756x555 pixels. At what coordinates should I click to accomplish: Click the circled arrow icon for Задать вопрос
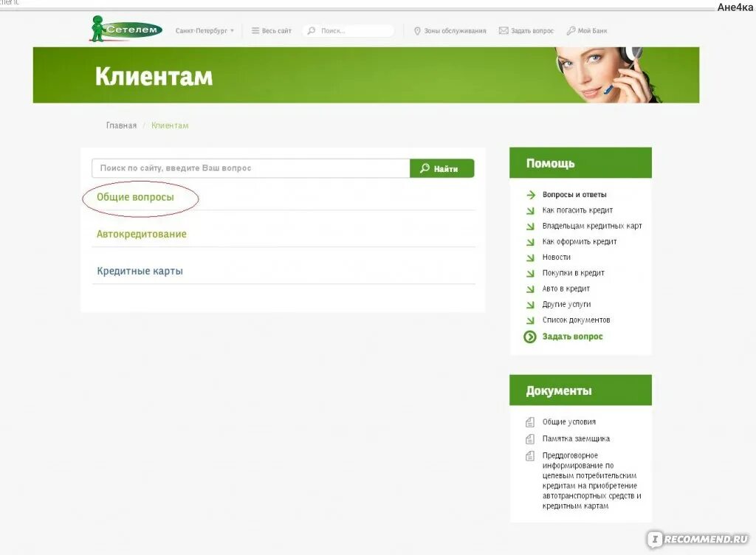[x=530, y=337]
